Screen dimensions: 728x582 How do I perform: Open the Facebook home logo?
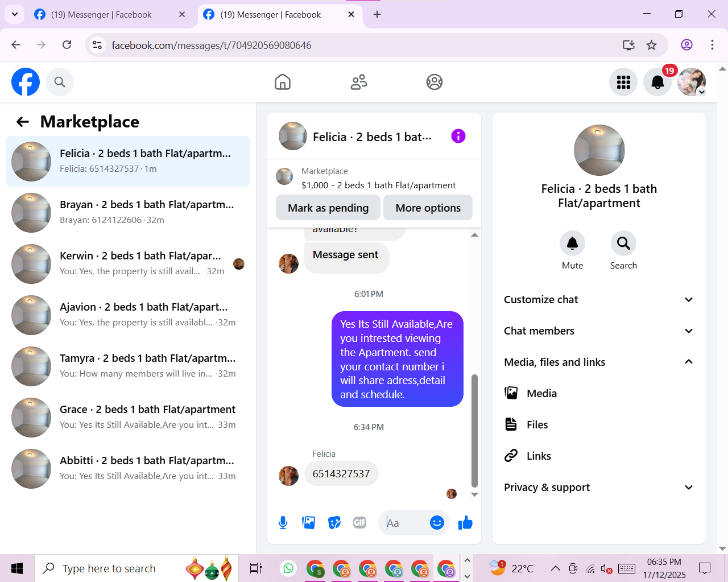click(x=26, y=82)
